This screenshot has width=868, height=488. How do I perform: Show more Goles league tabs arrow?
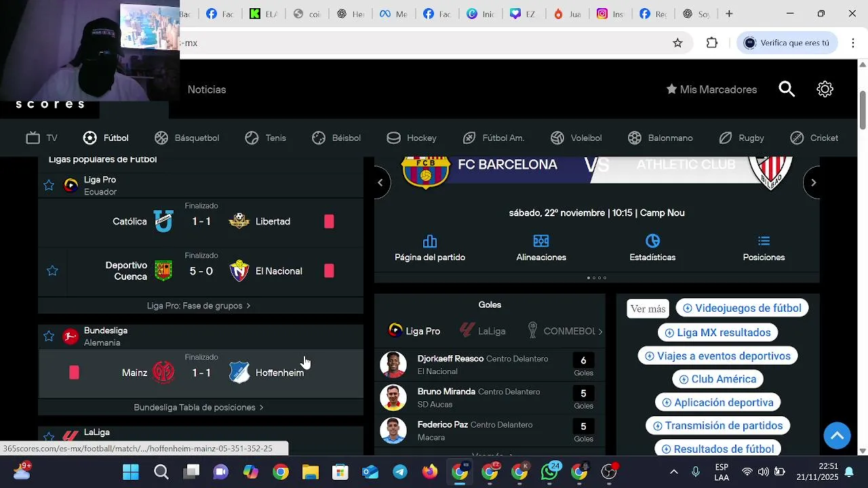tap(600, 331)
